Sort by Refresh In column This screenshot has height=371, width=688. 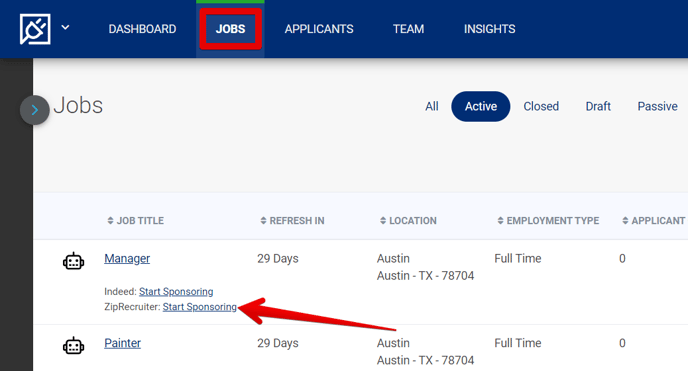(292, 221)
